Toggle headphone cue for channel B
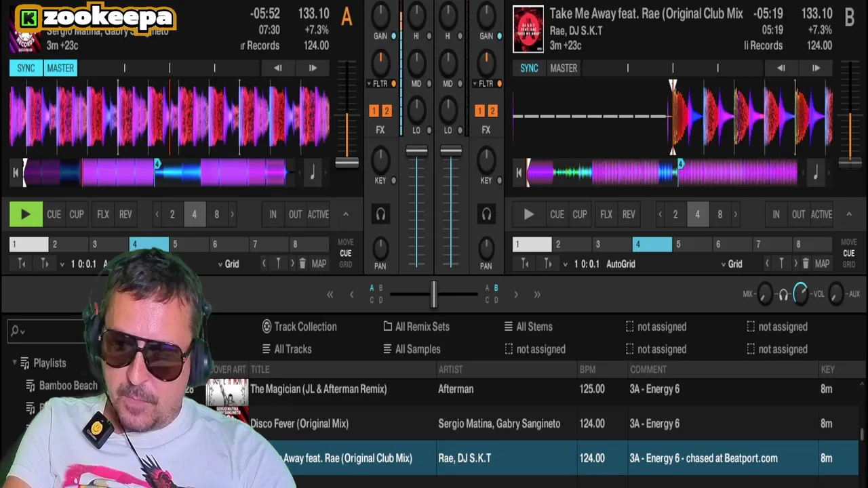The height and width of the screenshot is (488, 868). 486,215
